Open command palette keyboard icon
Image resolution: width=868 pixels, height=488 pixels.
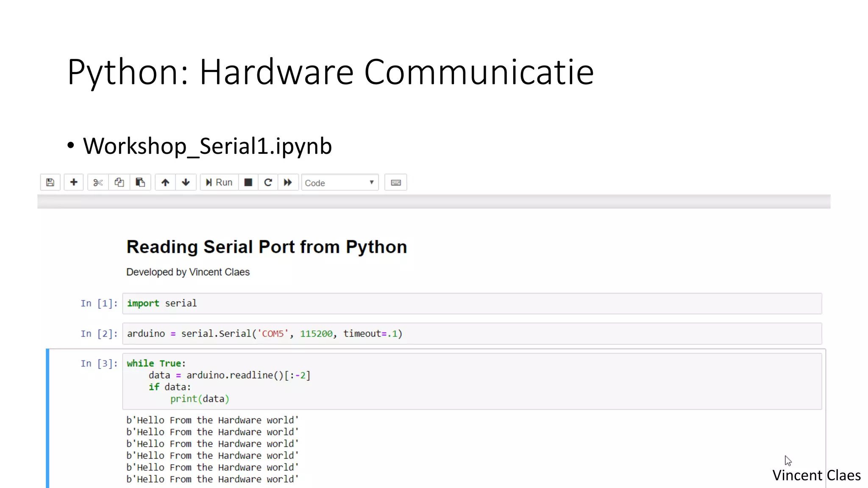pos(396,183)
